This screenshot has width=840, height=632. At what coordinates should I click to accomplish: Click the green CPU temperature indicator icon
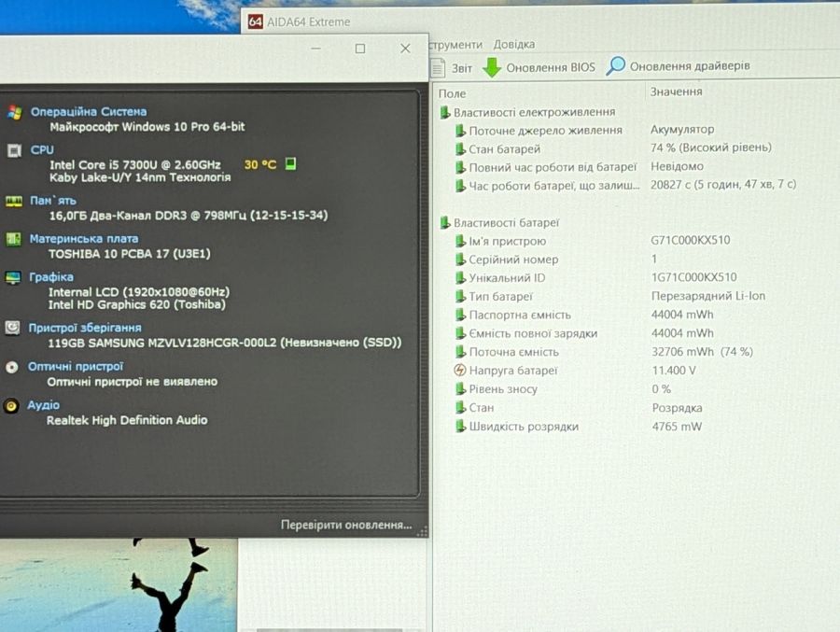click(290, 163)
